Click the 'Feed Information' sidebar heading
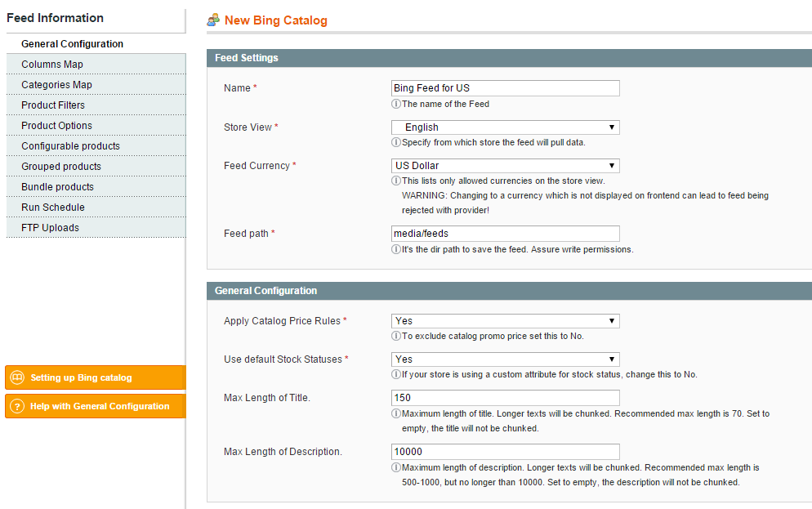This screenshot has height=509, width=812. pyautogui.click(x=55, y=18)
